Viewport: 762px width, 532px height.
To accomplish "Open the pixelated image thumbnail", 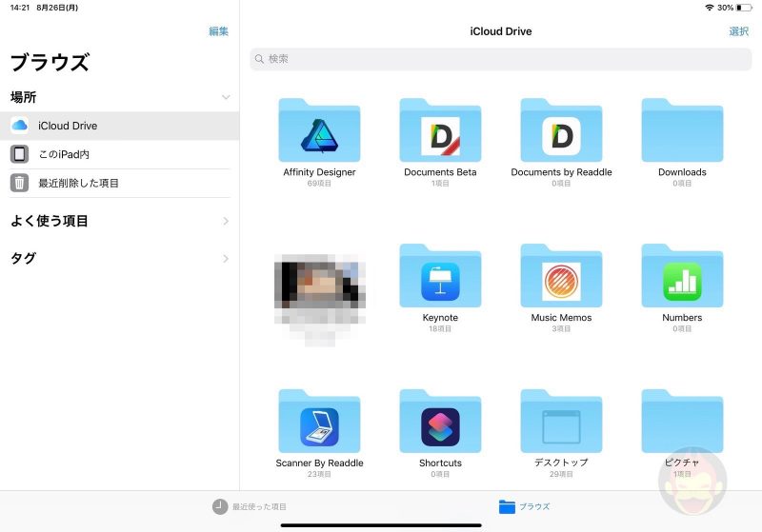I will point(320,300).
